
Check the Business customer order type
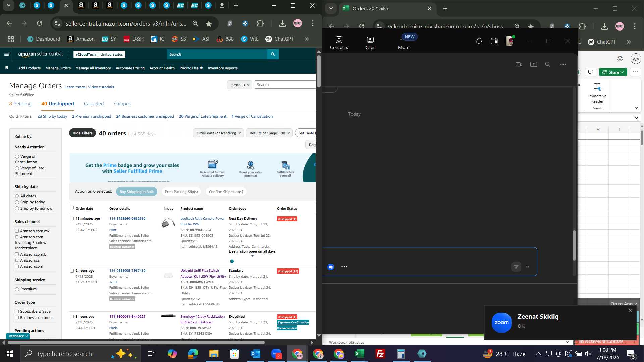coord(17,318)
